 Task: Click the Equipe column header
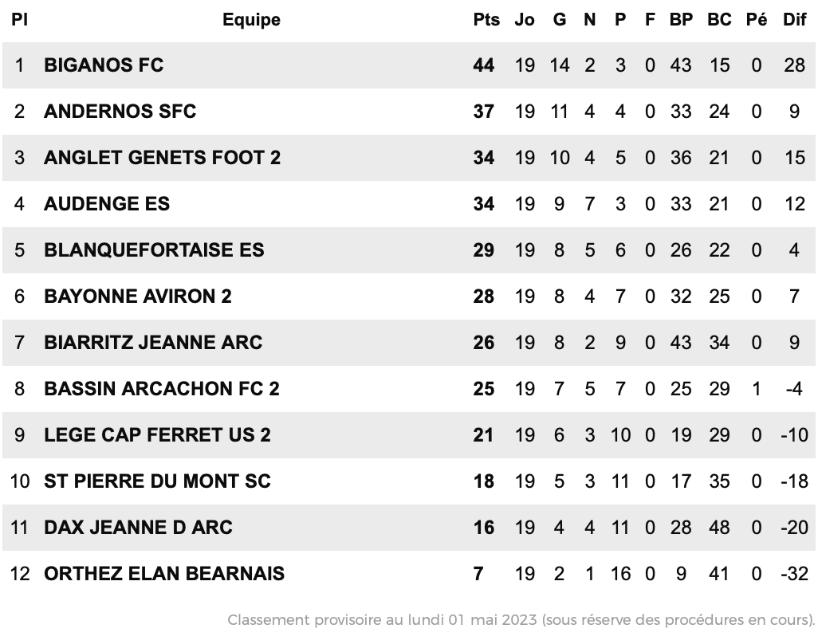click(251, 20)
